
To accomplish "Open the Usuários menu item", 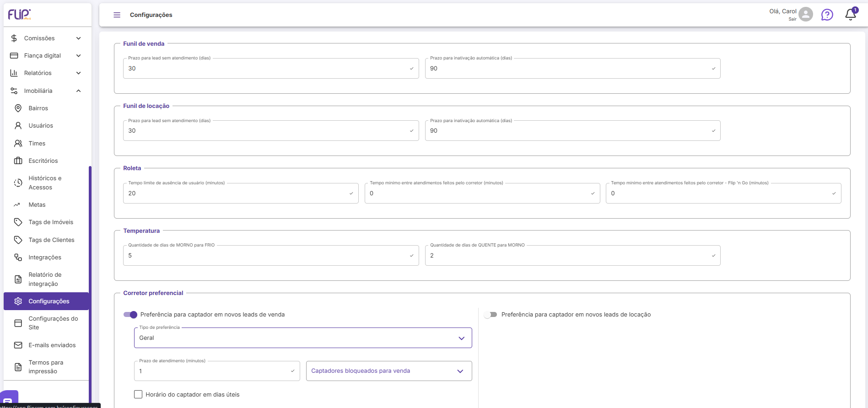I will click(x=41, y=126).
